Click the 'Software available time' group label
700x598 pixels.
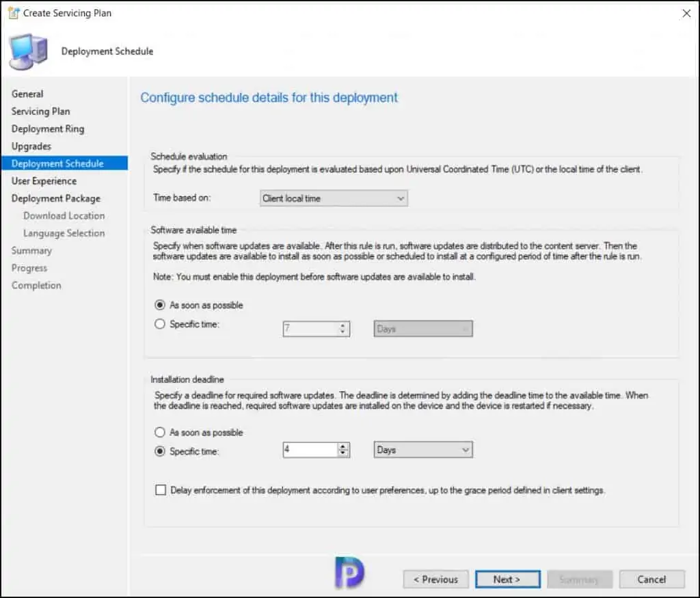[193, 230]
